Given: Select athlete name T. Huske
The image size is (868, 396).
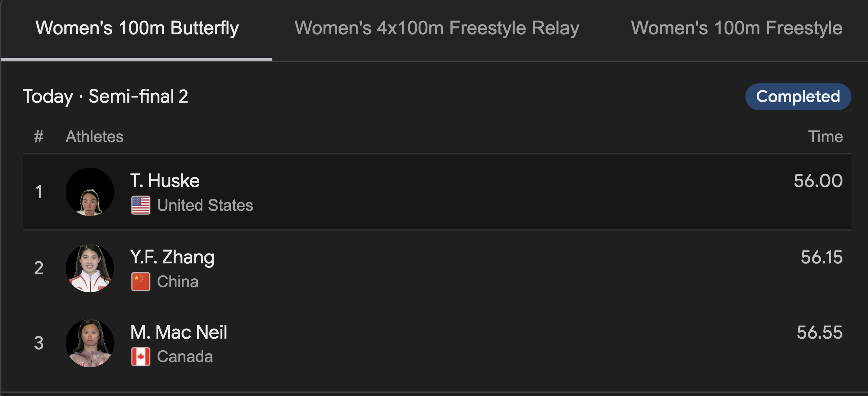Looking at the screenshot, I should click(x=165, y=181).
